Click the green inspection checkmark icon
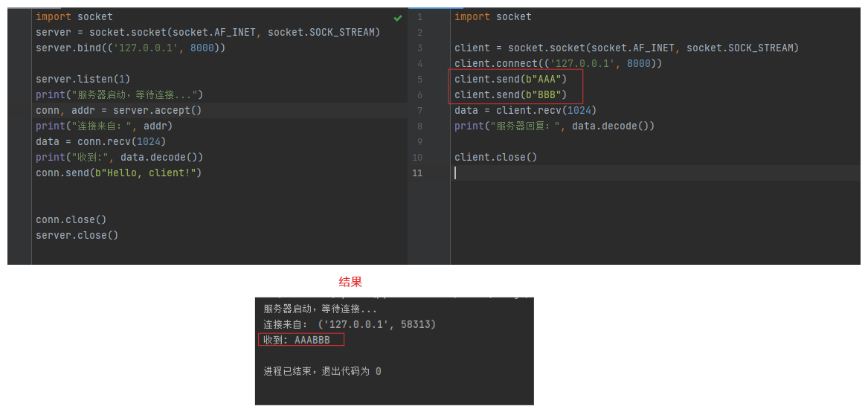Viewport: 868px width, 412px height. (x=398, y=17)
